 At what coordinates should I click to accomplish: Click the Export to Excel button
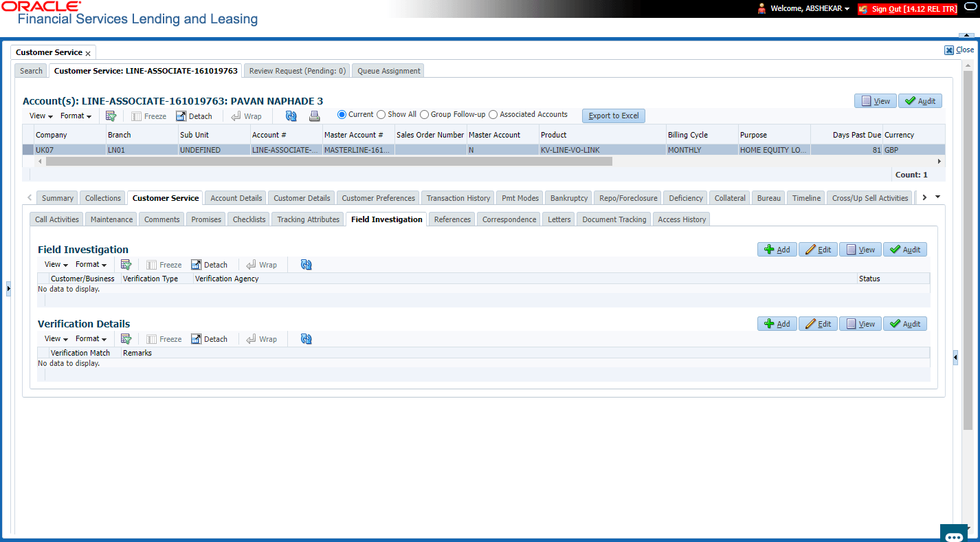point(614,116)
